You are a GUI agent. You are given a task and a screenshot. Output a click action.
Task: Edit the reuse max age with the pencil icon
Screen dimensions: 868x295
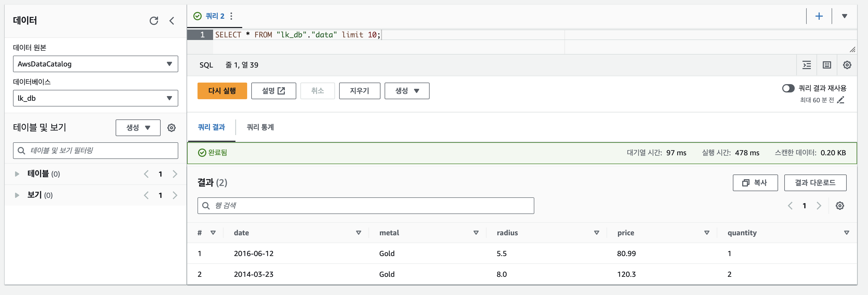click(x=841, y=100)
